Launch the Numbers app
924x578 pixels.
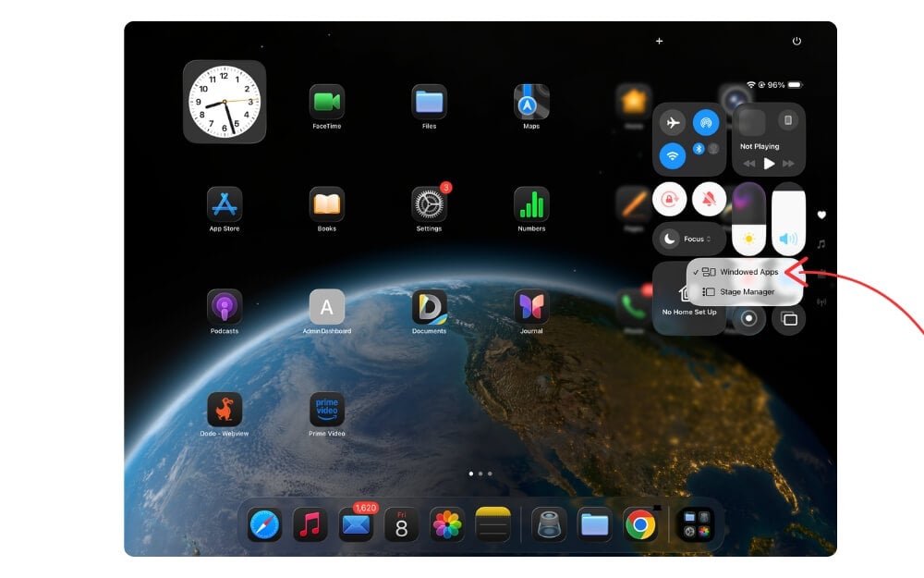(531, 204)
